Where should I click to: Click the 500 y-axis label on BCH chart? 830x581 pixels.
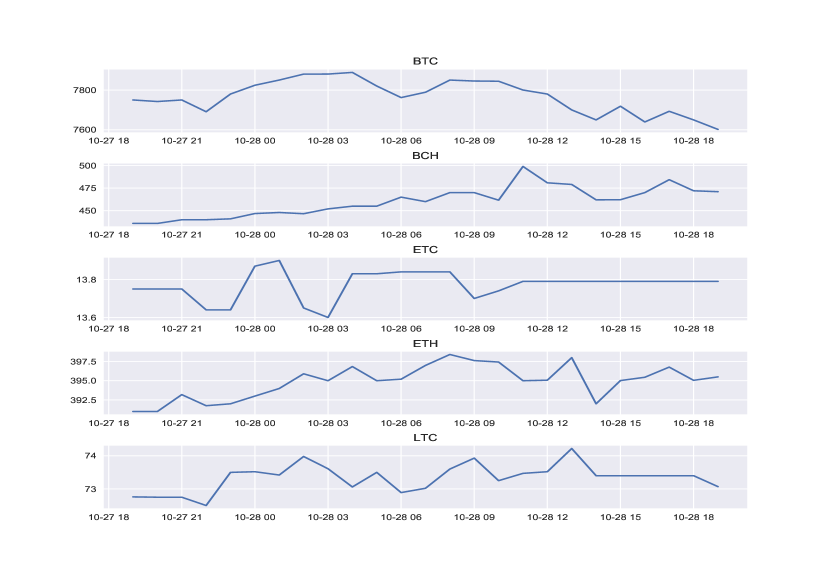click(88, 166)
